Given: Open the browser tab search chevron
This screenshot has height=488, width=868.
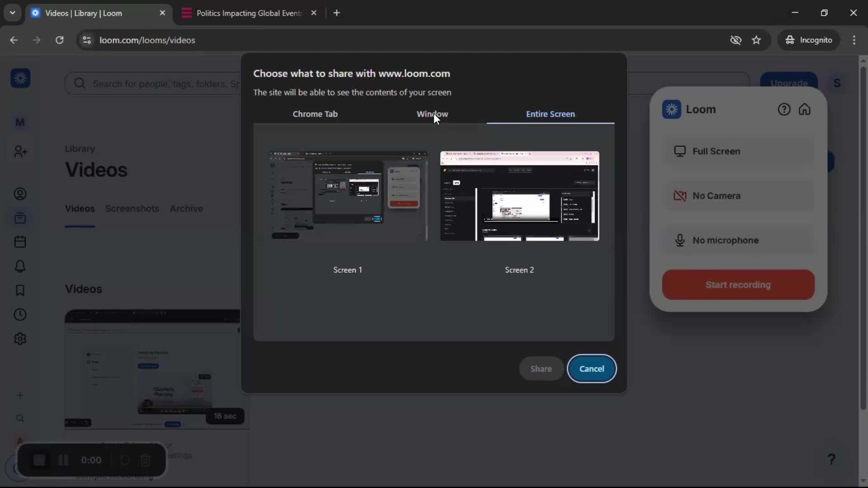Looking at the screenshot, I should pyautogui.click(x=12, y=13).
